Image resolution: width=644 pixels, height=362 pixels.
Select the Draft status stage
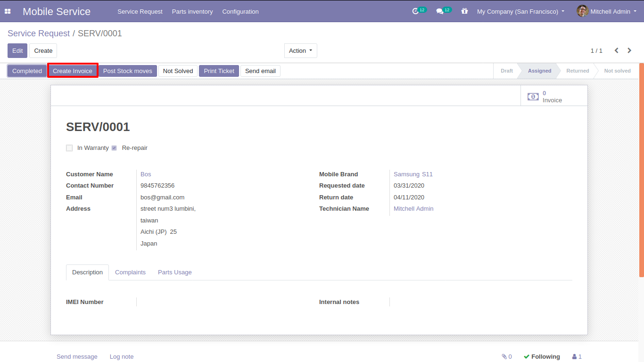[x=507, y=71]
